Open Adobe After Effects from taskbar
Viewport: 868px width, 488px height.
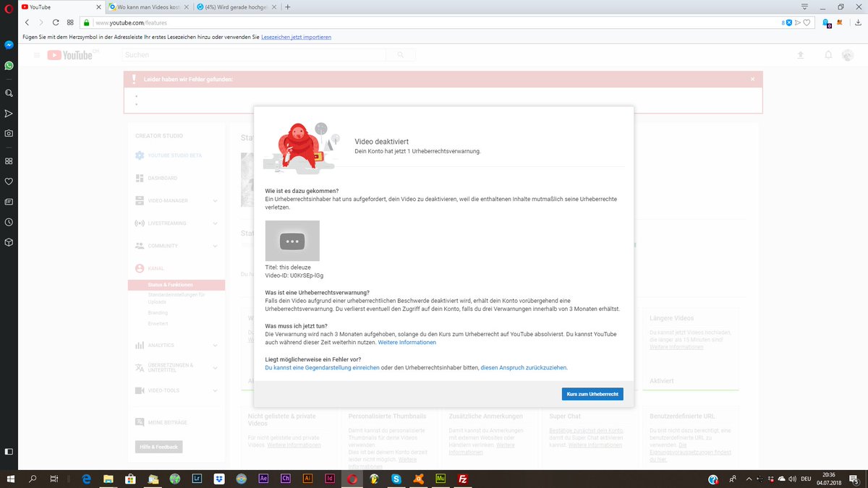pyautogui.click(x=263, y=479)
